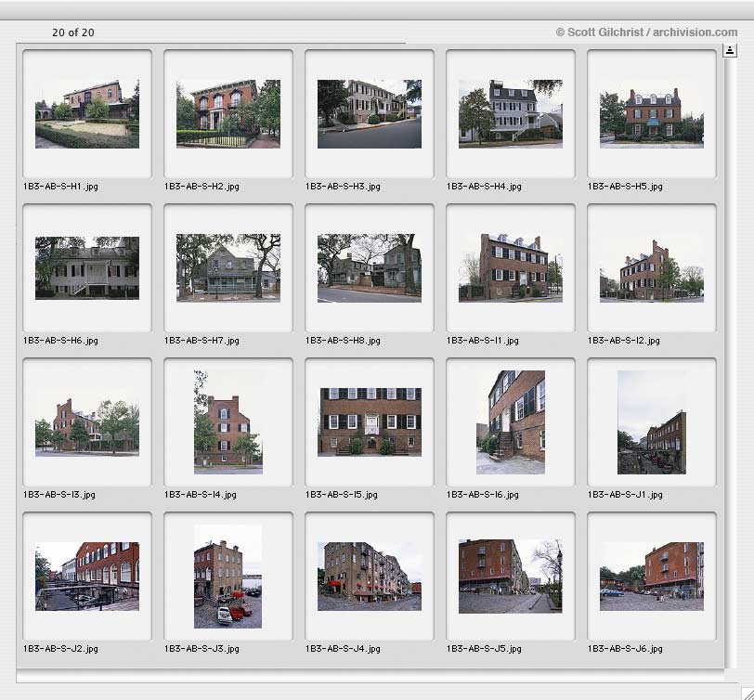
Task: Click the filename label 1B3-AB-S-J3.jpg
Action: (201, 649)
